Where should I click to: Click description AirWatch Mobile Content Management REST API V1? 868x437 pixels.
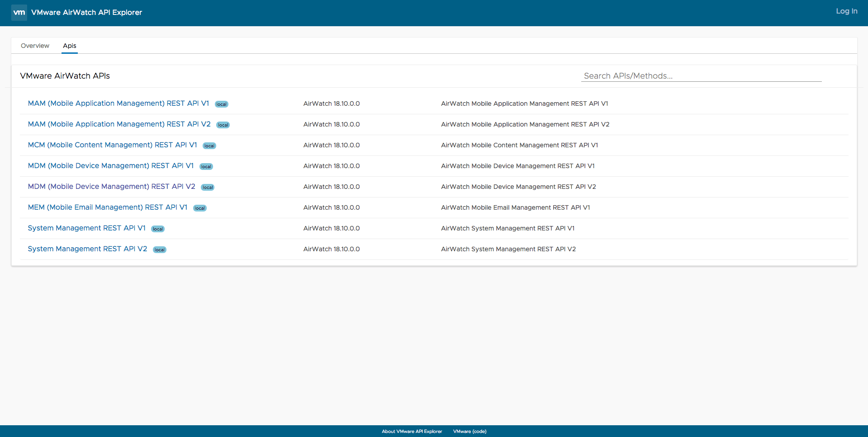(x=520, y=145)
